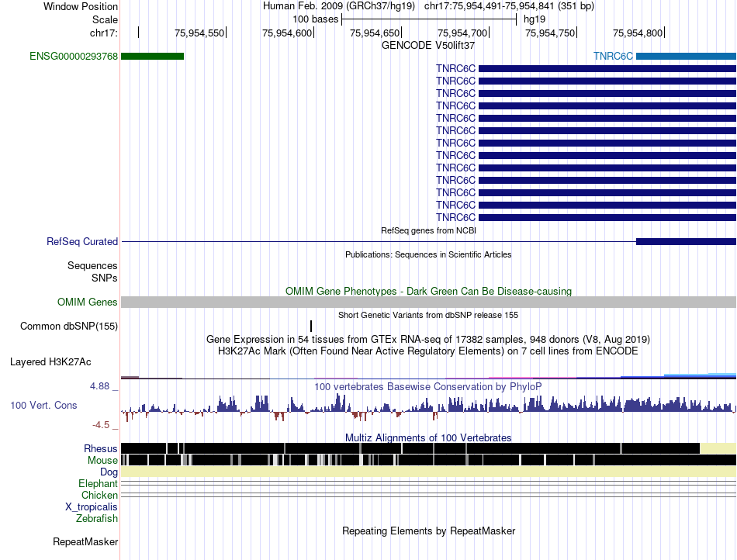The height and width of the screenshot is (560, 737).
Task: Click the Common dbSNP(155) track label
Action: tap(69, 326)
